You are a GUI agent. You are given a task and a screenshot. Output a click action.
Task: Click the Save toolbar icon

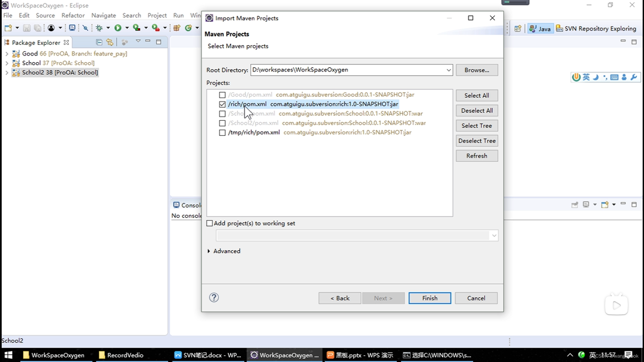(26, 28)
